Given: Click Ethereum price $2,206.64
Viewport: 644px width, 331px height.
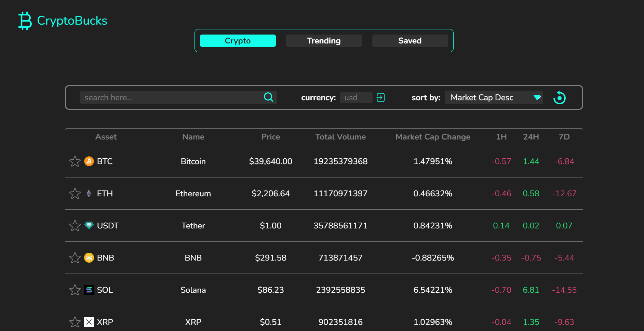Looking at the screenshot, I should coord(271,194).
